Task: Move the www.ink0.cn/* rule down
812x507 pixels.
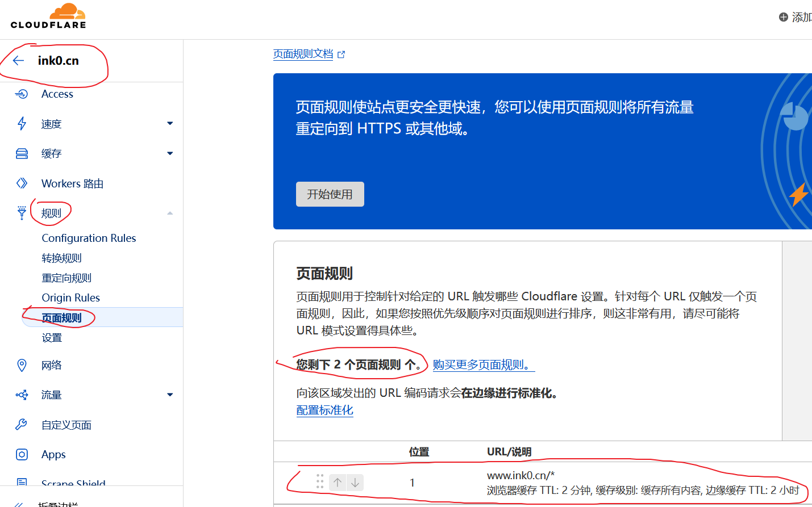Action: pyautogui.click(x=355, y=483)
